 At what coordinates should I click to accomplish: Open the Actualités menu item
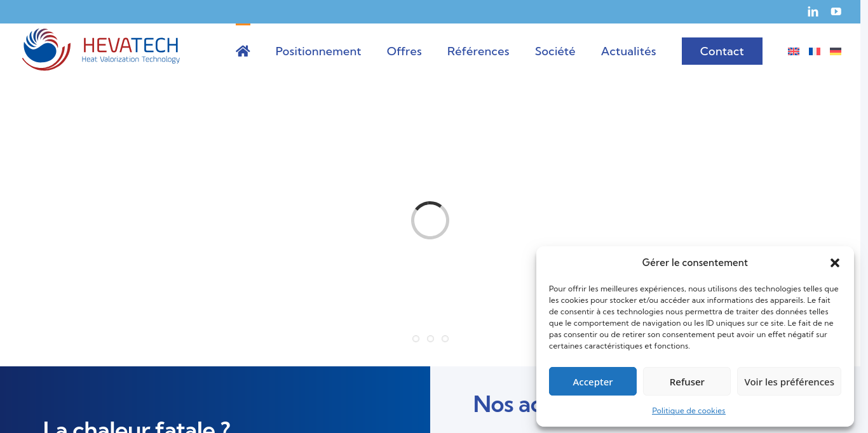(628, 51)
